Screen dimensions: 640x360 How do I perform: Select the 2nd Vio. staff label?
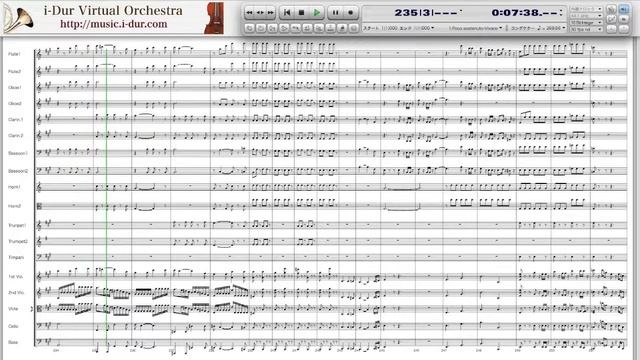16,293
